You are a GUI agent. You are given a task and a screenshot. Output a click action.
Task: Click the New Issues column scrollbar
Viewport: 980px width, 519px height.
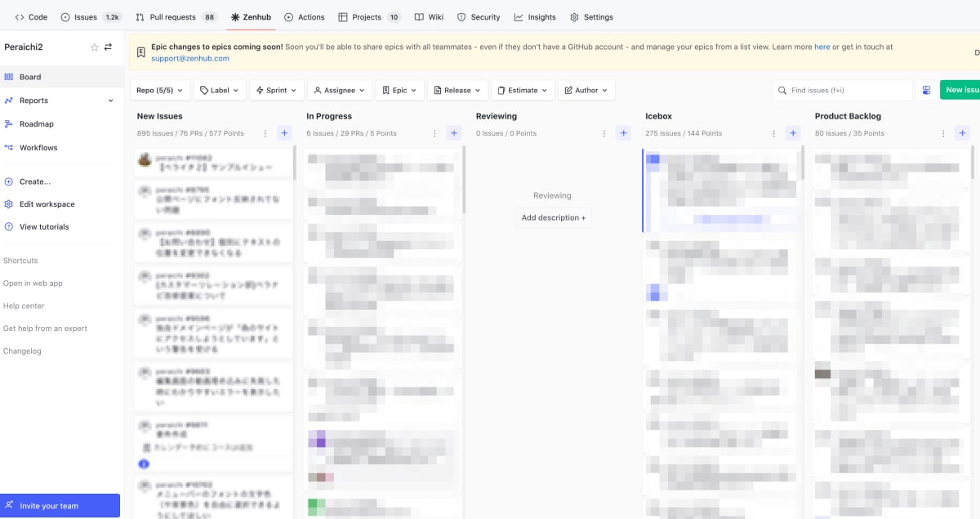[295, 163]
